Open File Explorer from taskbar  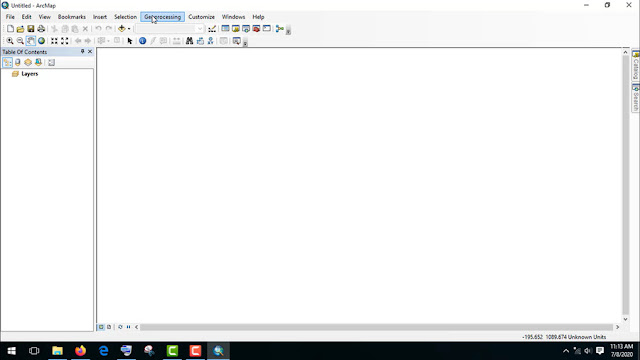click(x=57, y=351)
